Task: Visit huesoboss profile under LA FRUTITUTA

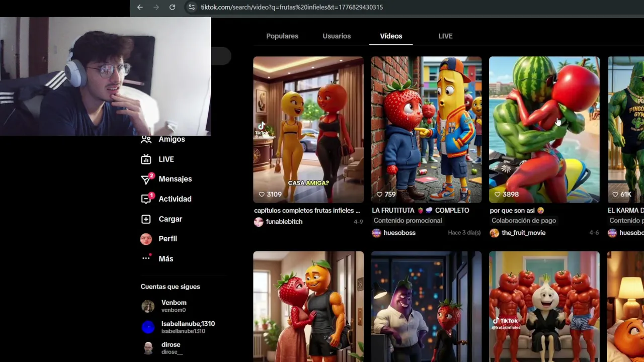Action: click(399, 233)
